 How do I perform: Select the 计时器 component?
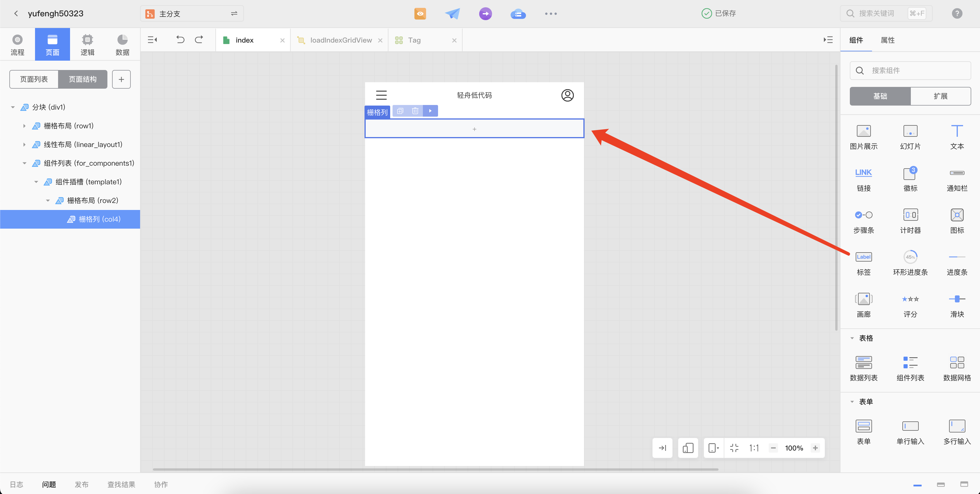(910, 221)
